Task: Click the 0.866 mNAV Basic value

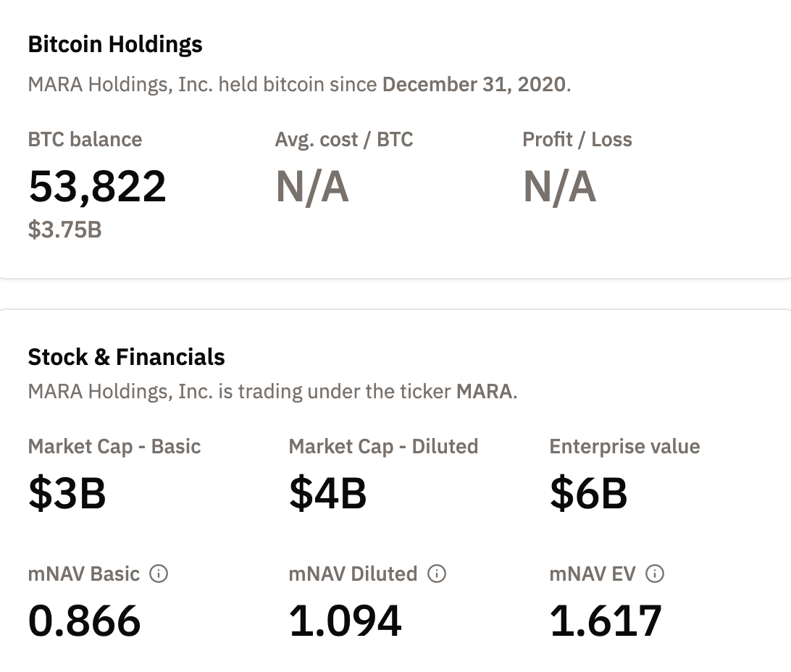Action: [x=85, y=621]
